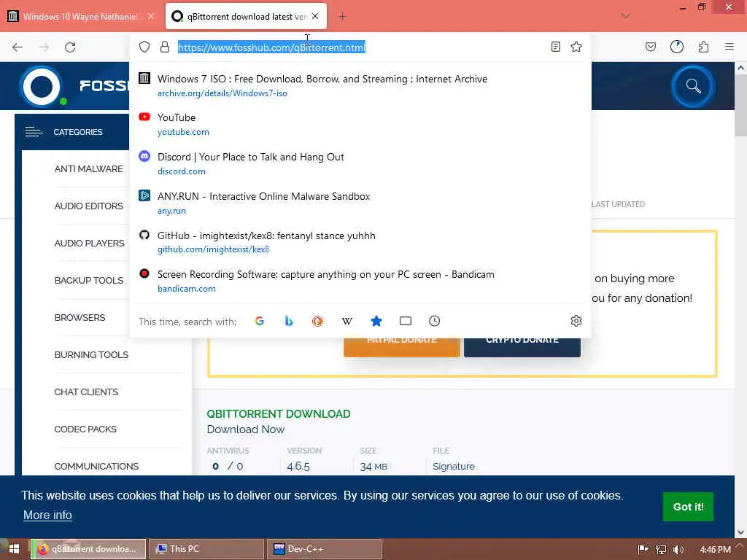This screenshot has height=560, width=747.
Task: Switch to This PC taskbar window
Action: 206,549
